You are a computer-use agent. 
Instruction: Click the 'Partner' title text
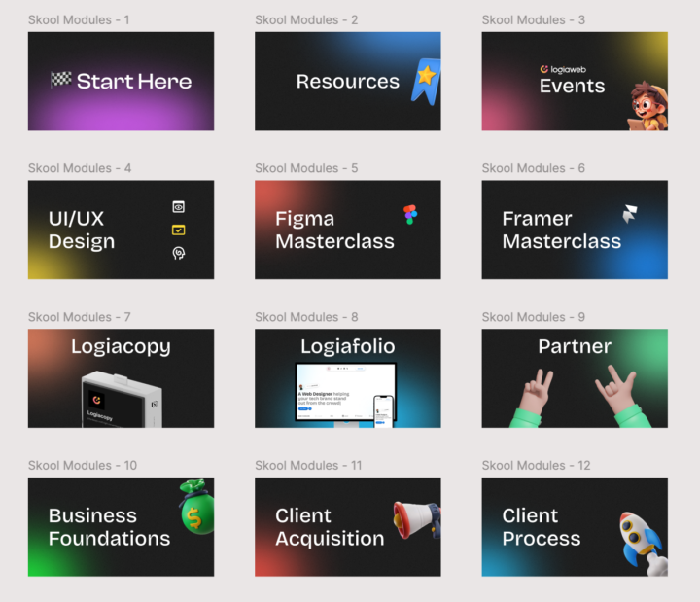tap(575, 346)
